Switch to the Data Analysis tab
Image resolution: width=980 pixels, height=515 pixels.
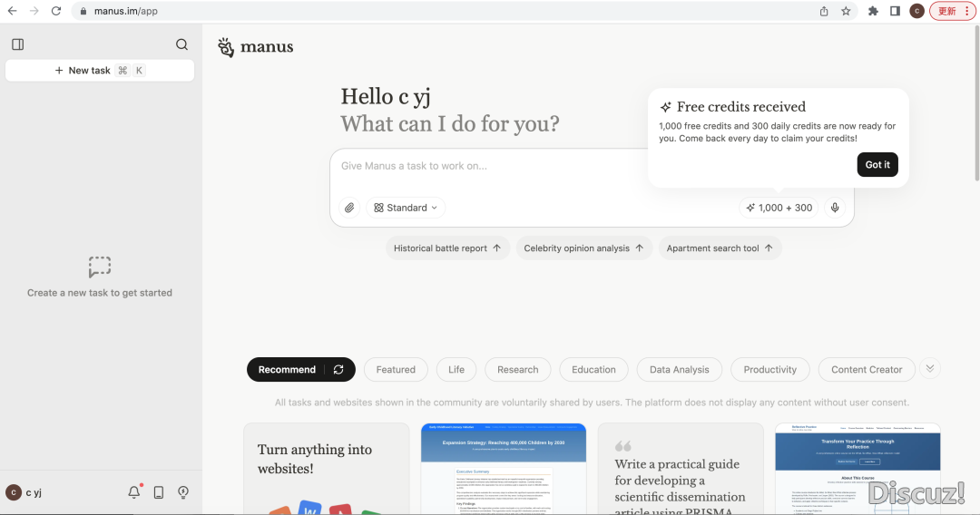coord(679,370)
